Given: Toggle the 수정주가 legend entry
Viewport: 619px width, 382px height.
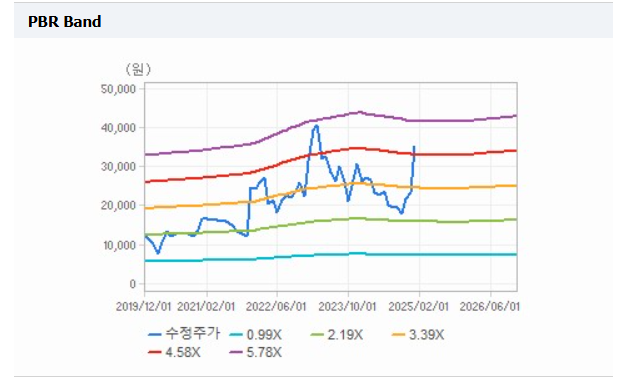Looking at the screenshot, I should click(184, 334).
